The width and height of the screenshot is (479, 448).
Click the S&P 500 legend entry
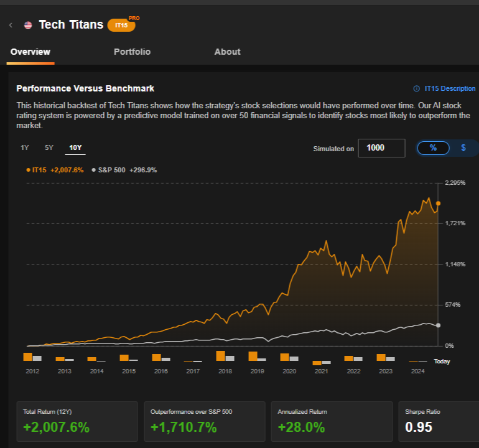[124, 169]
